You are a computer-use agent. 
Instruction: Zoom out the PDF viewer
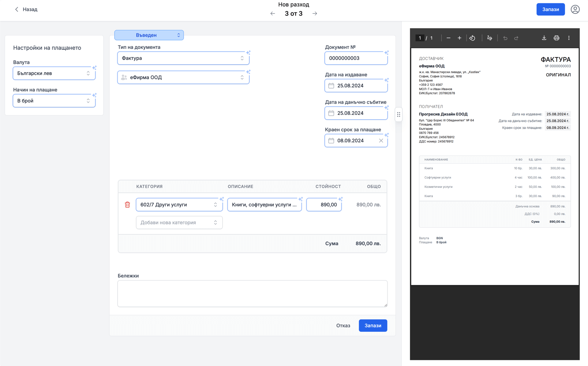[x=448, y=38]
